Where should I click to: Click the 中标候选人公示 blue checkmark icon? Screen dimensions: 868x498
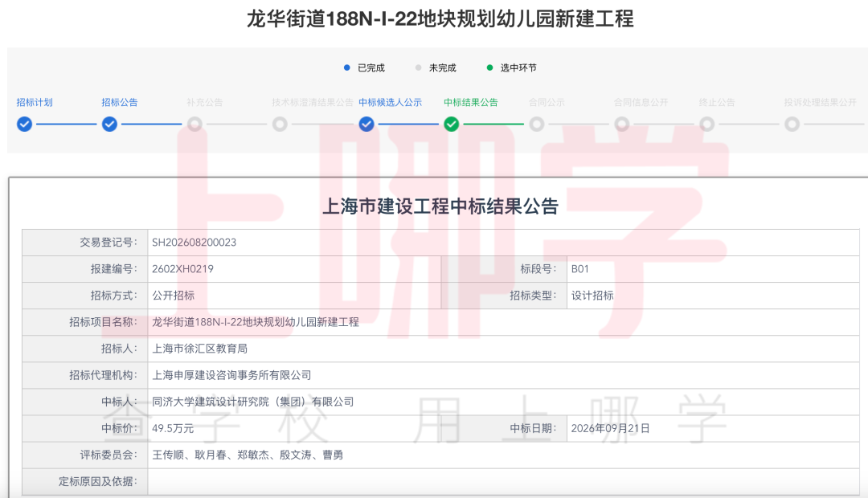[x=366, y=124]
